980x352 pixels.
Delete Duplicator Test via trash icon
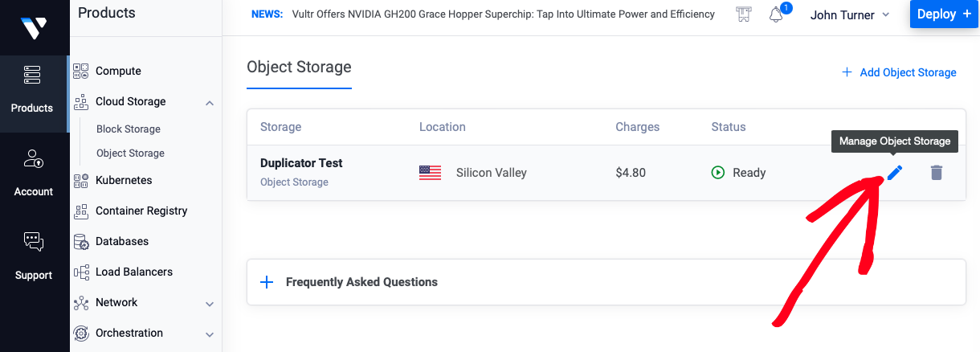tap(936, 172)
